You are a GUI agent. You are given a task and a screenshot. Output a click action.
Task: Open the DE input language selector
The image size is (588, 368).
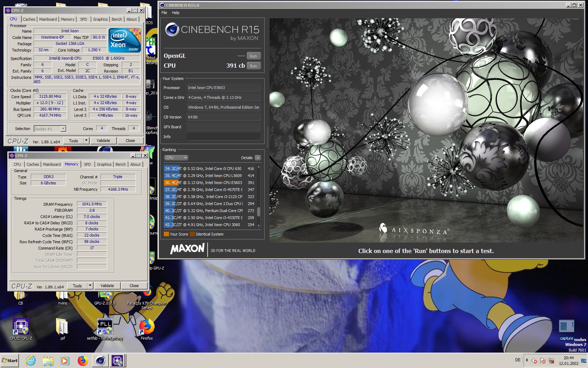point(518,360)
